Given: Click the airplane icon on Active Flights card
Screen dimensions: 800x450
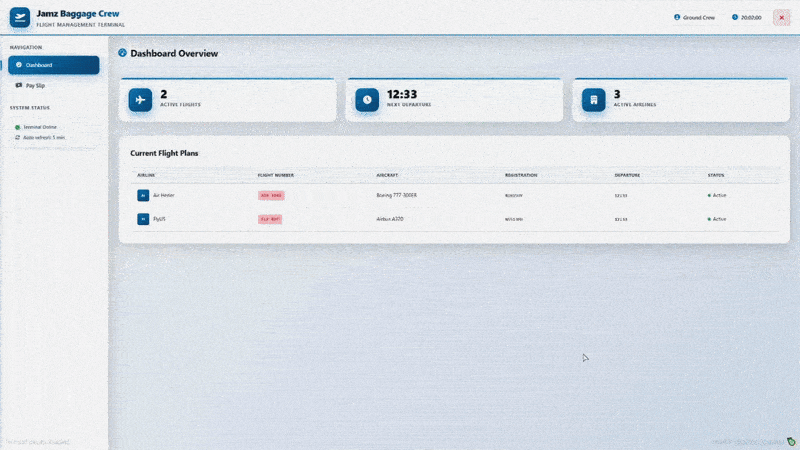Looking at the screenshot, I should (x=141, y=100).
